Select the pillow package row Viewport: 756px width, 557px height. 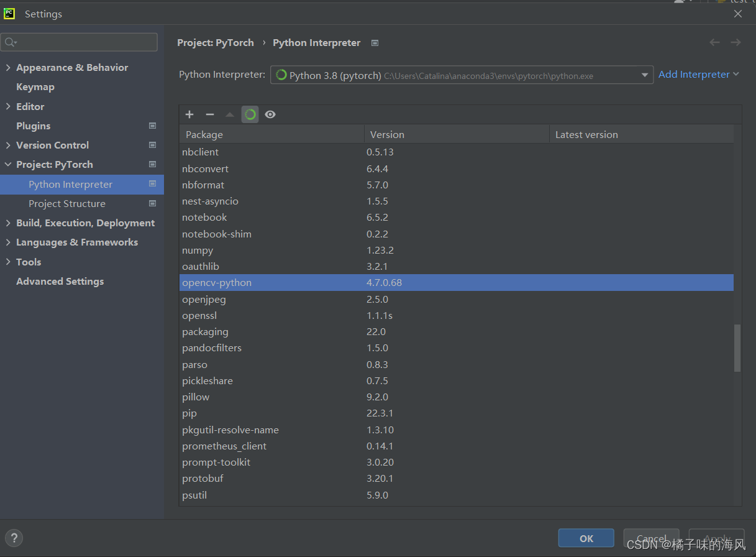(457, 397)
